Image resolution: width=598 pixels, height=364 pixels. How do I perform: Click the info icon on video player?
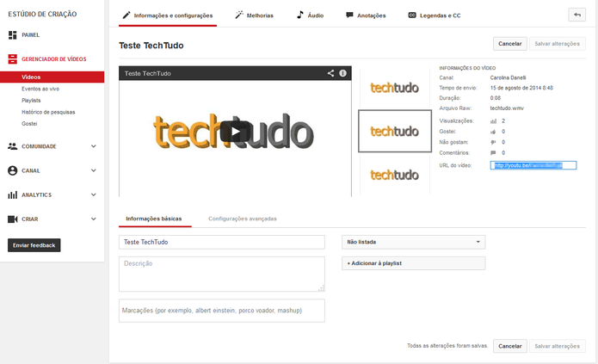tap(342, 73)
